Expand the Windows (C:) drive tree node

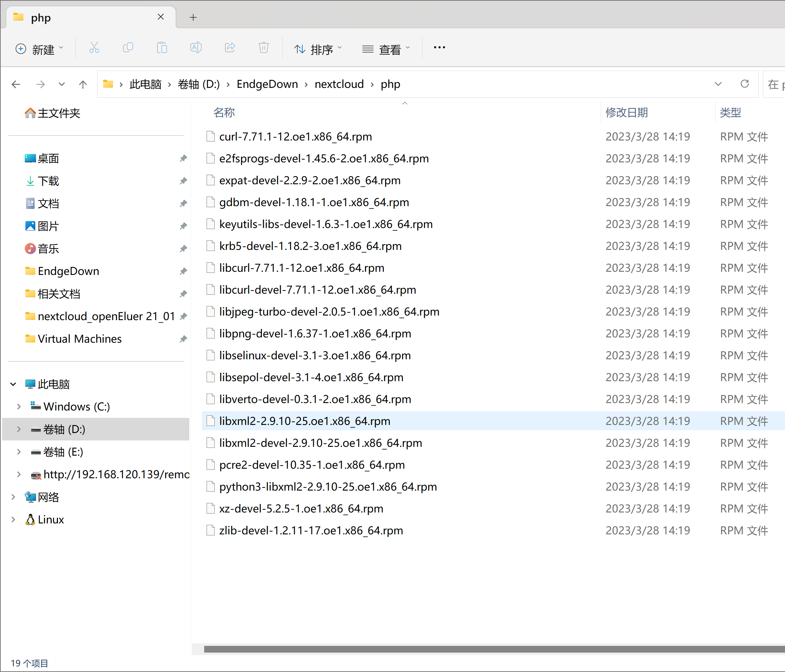(x=19, y=407)
